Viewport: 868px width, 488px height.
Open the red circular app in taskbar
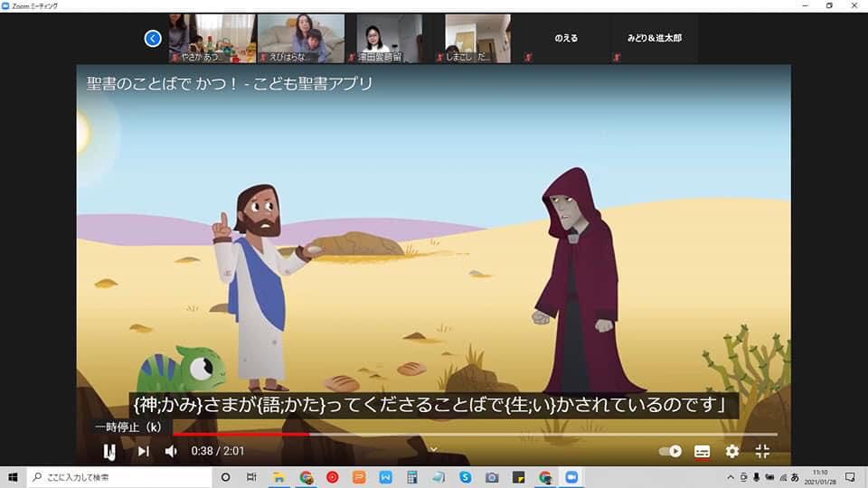(x=332, y=477)
